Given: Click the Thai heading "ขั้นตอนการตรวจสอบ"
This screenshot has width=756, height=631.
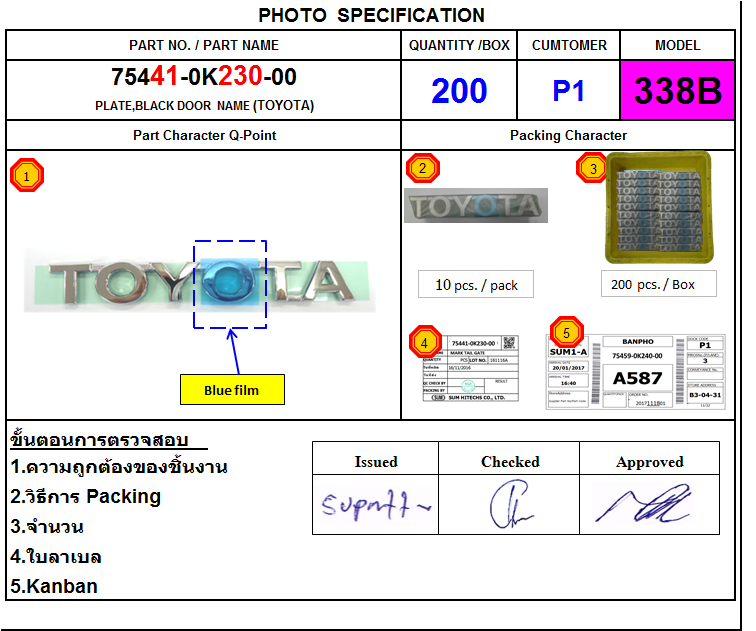Looking at the screenshot, I should pos(99,439).
